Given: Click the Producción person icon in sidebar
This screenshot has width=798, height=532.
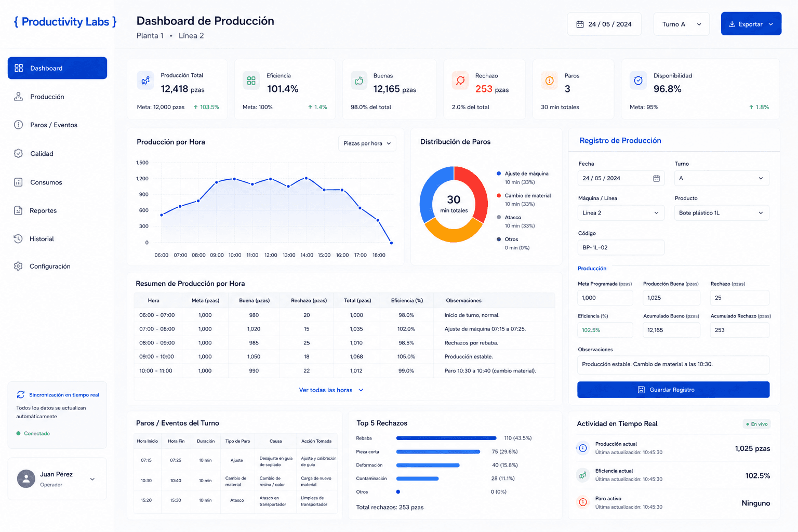Looking at the screenshot, I should click(x=18, y=97).
